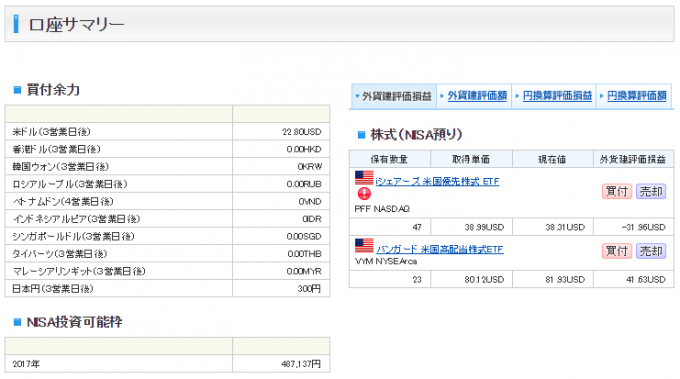Image resolution: width=680 pixels, height=379 pixels.
Task: Click the ベトナムドン(4営業日後) row label
Action: coord(63,201)
